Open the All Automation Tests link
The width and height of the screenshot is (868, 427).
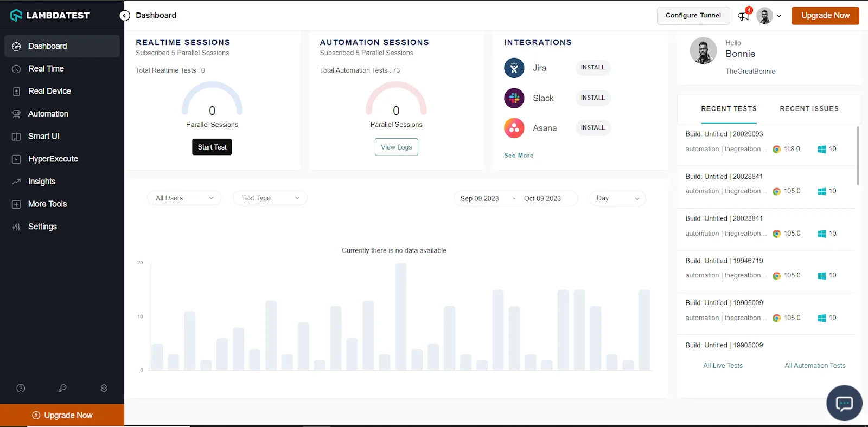click(815, 366)
